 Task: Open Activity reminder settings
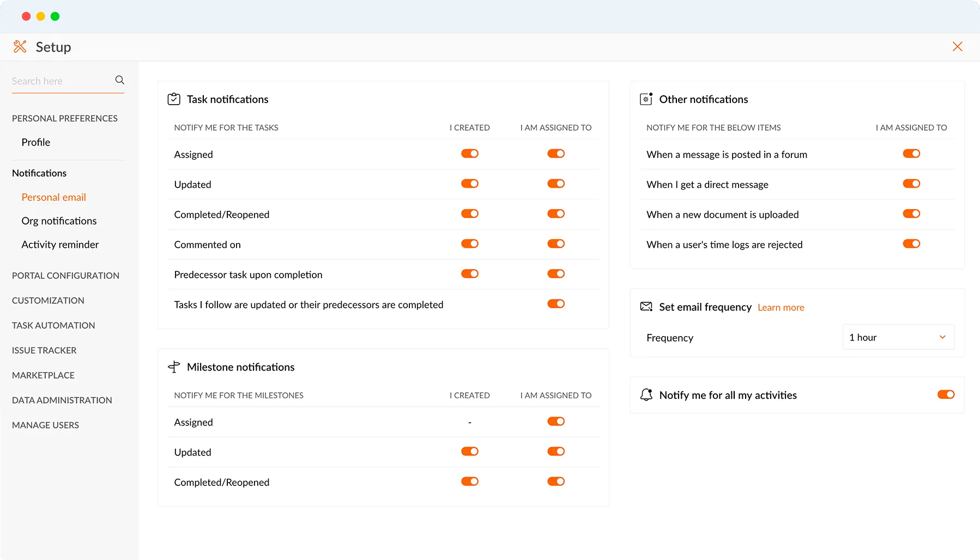[60, 245]
